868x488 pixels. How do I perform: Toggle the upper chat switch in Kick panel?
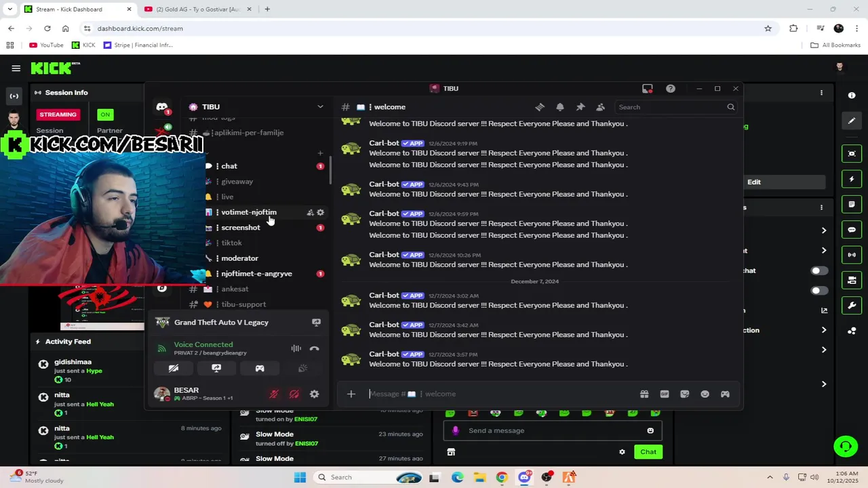pos(819,270)
